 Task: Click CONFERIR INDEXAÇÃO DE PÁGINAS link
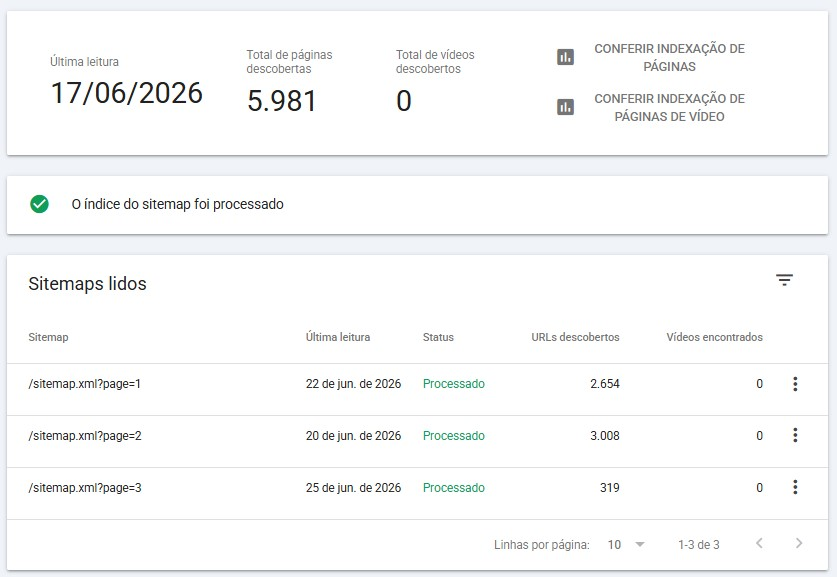[x=669, y=58]
